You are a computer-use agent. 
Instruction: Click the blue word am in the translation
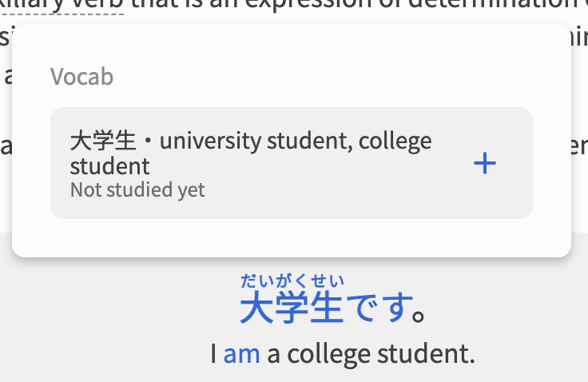(x=241, y=354)
